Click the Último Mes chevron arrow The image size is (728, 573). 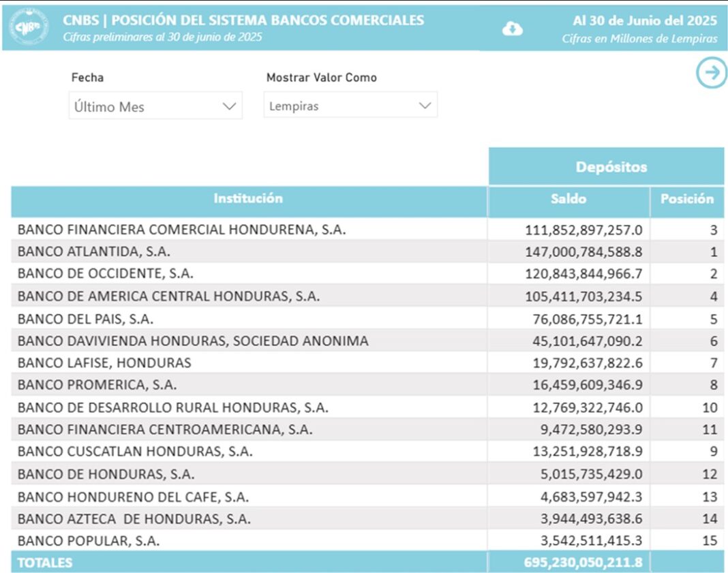click(229, 106)
